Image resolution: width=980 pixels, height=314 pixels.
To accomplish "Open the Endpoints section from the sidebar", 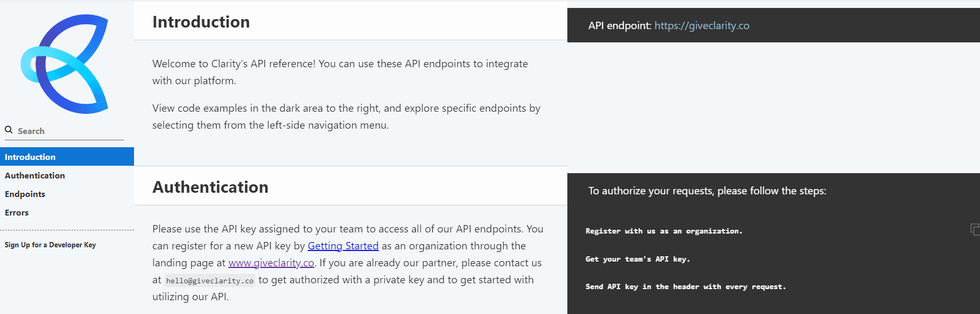I will tap(25, 194).
